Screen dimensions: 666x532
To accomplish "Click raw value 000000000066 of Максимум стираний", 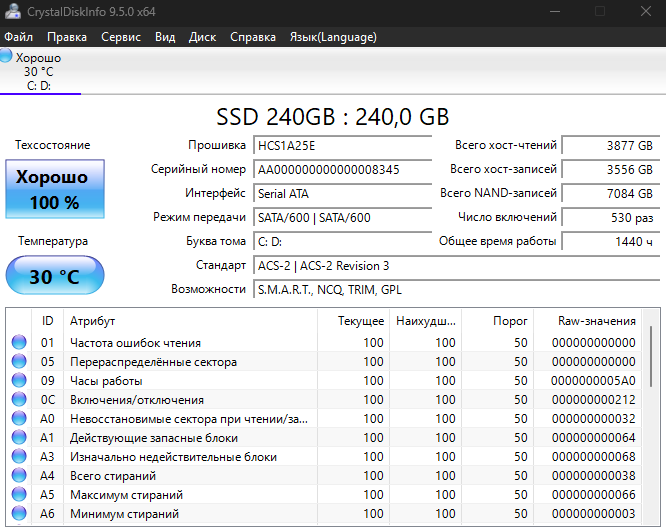I will (x=593, y=494).
